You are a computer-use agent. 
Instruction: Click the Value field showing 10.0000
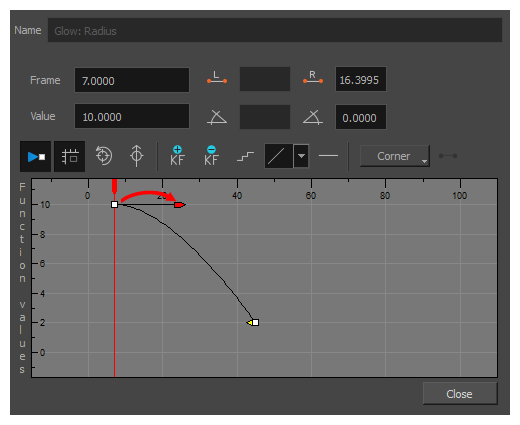tap(132, 116)
